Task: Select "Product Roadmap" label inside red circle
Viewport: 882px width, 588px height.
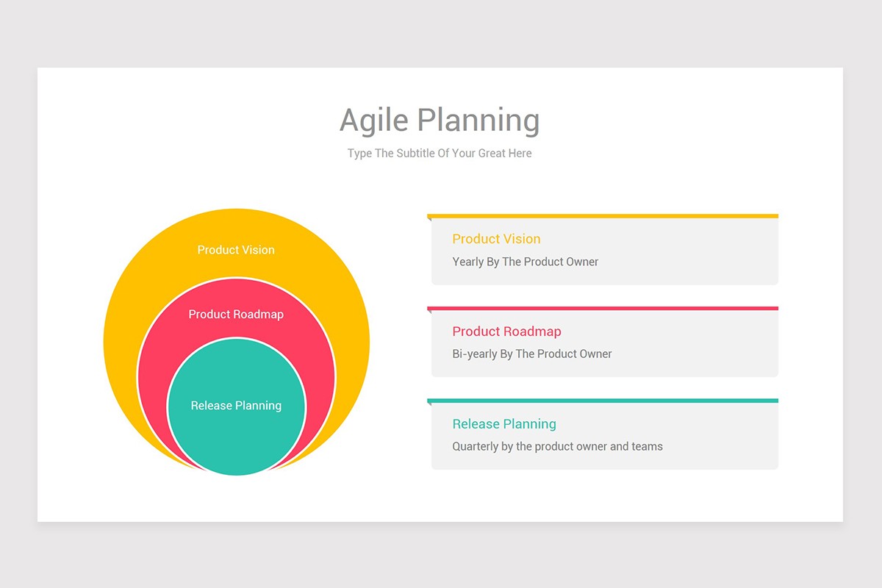Action: pyautogui.click(x=236, y=314)
